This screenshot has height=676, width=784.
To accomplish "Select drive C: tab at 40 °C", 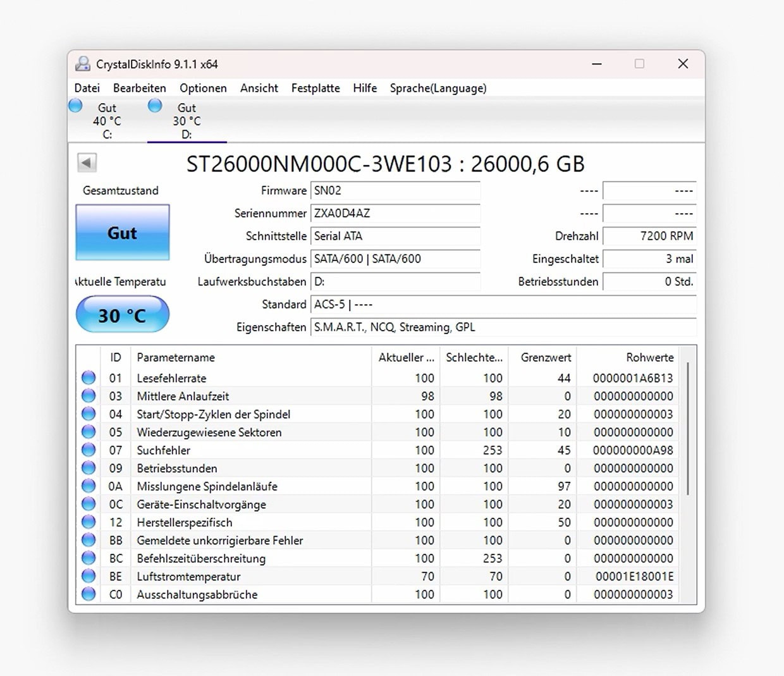I will point(107,121).
